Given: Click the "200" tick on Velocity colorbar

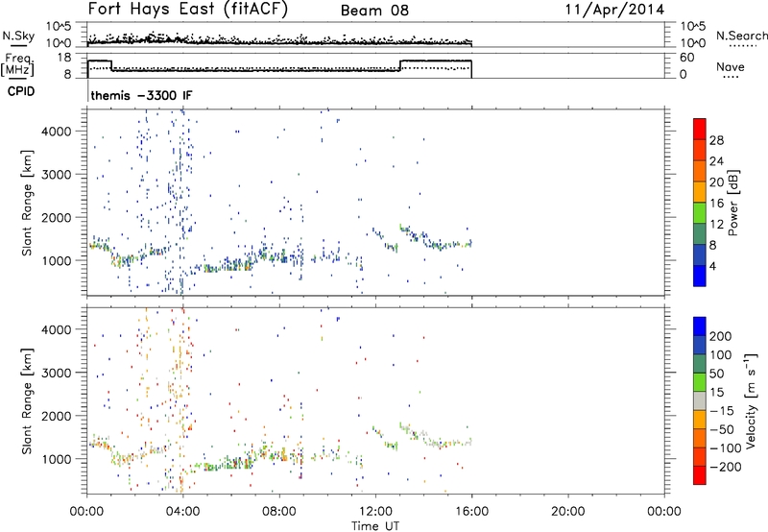Looking at the screenshot, I should [721, 336].
